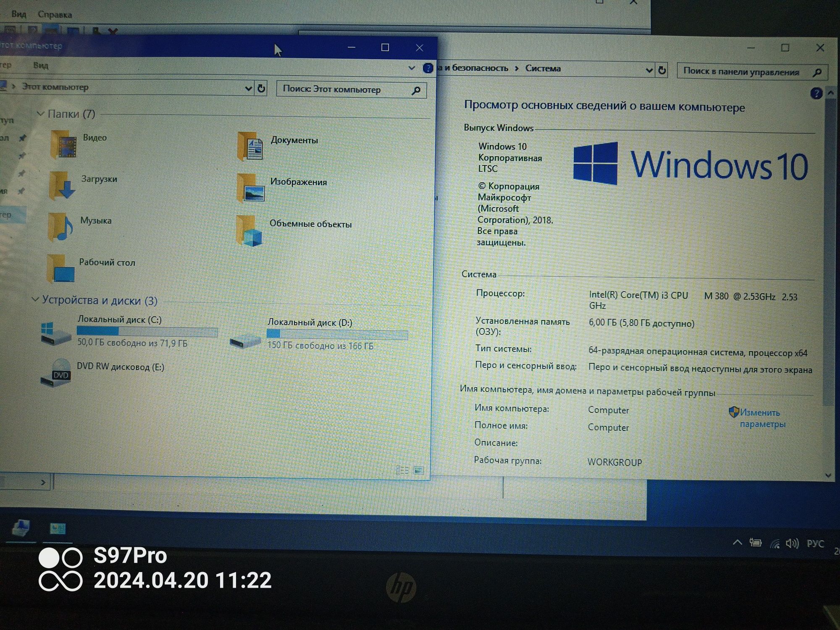Open Локальный диск (D:) drive
This screenshot has width=840, height=630.
coord(319,334)
